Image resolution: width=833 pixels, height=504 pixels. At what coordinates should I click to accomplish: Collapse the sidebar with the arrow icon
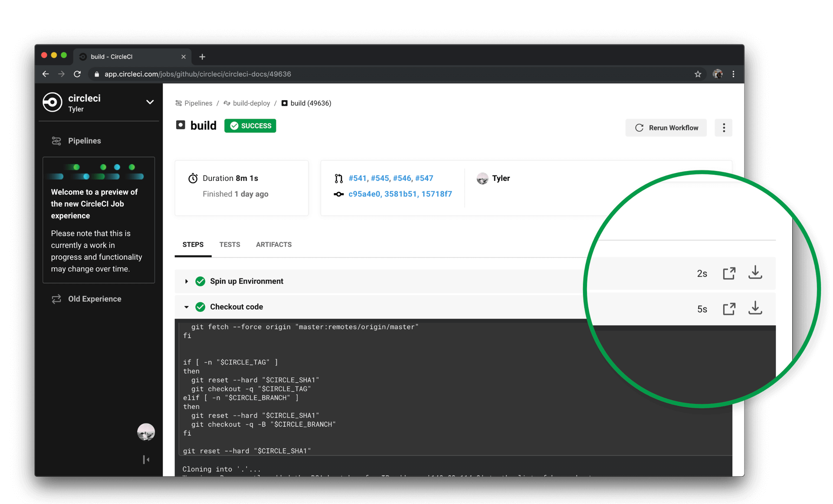146,459
